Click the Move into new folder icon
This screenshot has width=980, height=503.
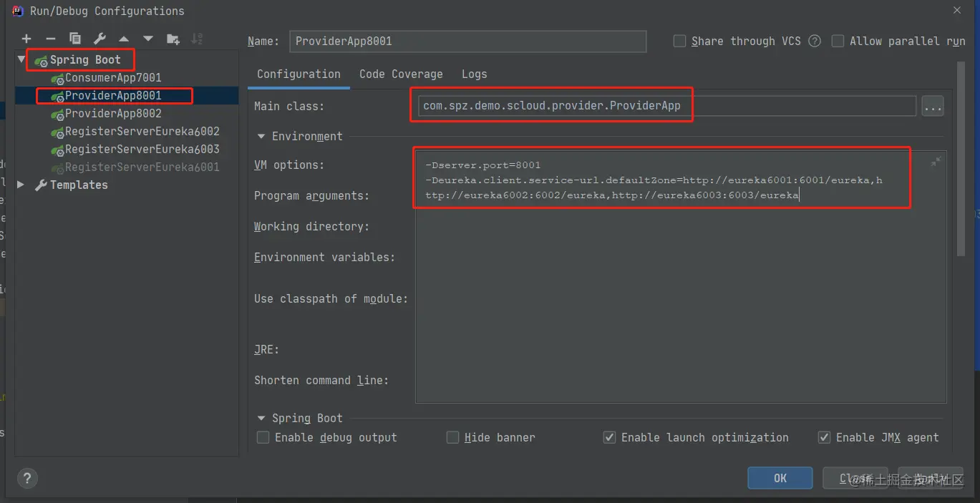pos(173,39)
